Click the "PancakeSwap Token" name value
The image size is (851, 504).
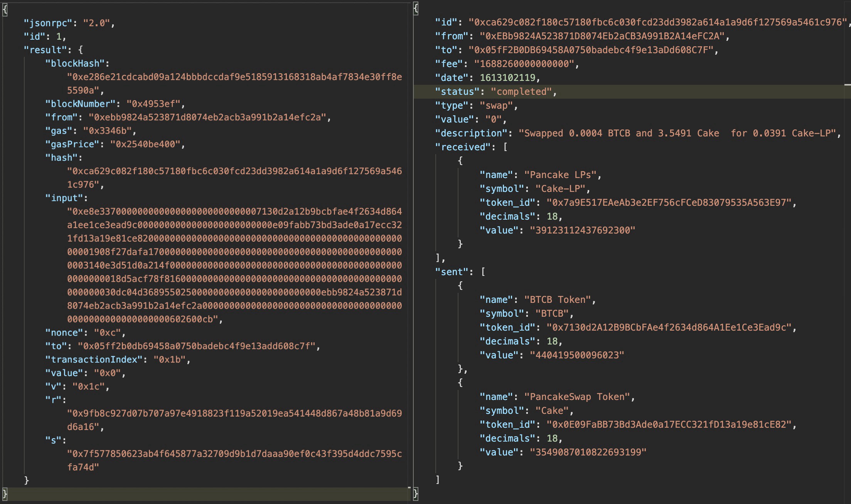pyautogui.click(x=577, y=397)
